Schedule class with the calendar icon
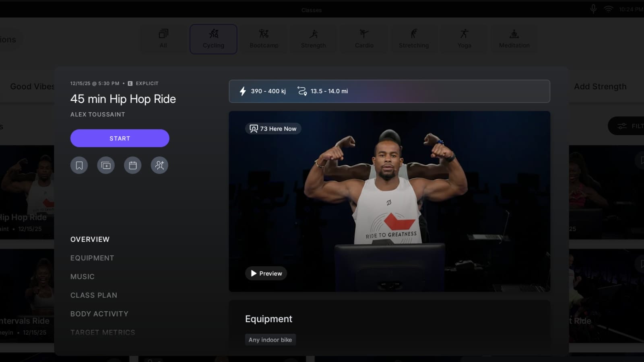The width and height of the screenshot is (644, 362). 133,165
